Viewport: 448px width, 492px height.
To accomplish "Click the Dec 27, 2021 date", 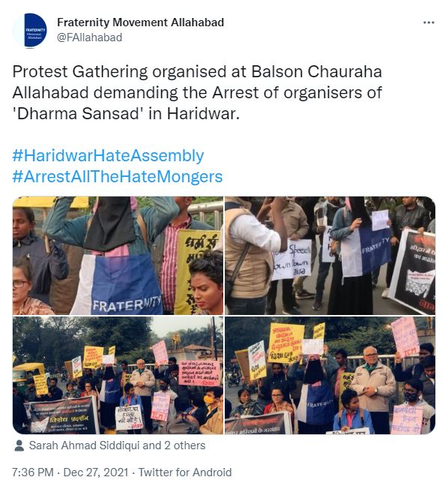I will pos(96,472).
